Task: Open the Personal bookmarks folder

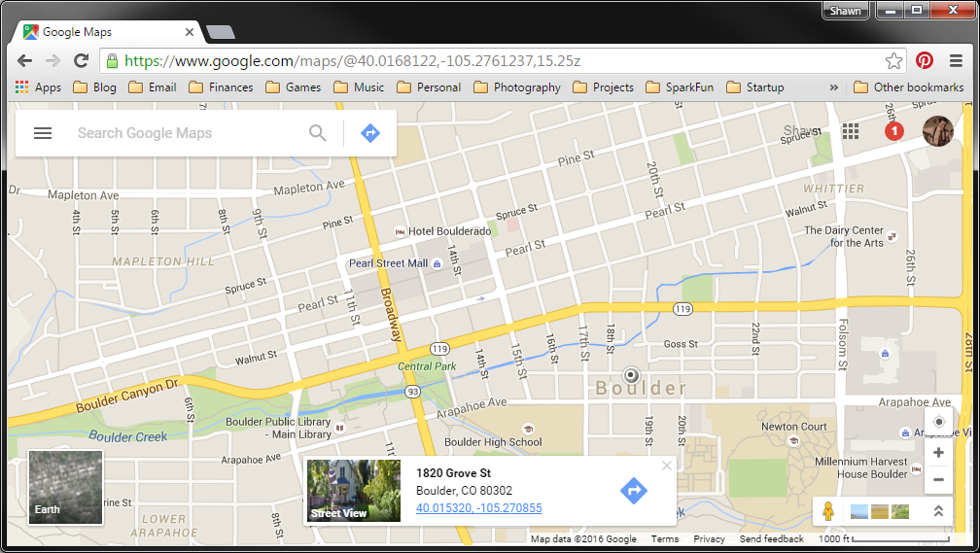Action: click(429, 87)
